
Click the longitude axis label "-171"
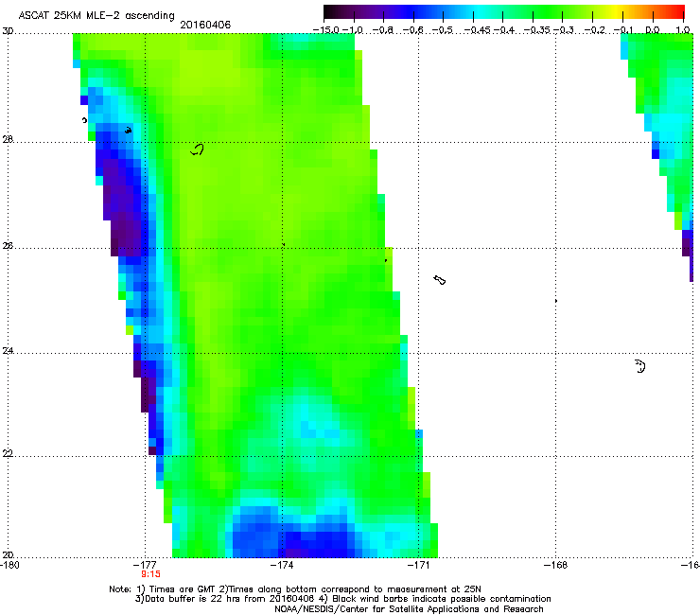[x=419, y=565]
